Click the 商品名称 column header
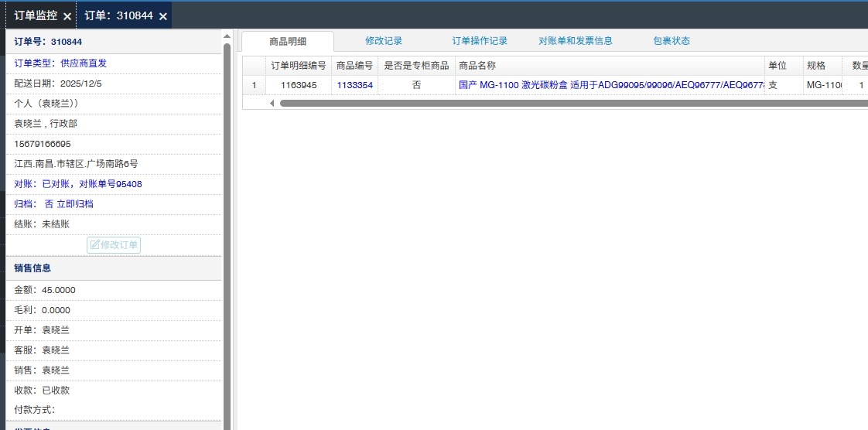Screen dimensions: 868x430 click(x=477, y=66)
